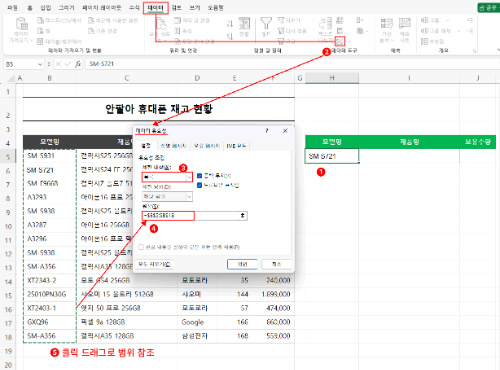500x370 pixels.
Task: Open the 예측 시트 icon
Action: [x=405, y=23]
